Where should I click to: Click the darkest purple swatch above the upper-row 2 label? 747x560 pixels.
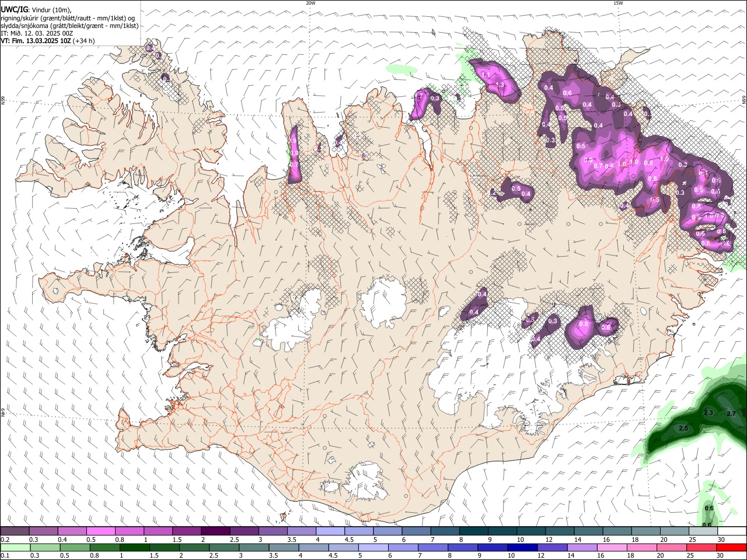click(215, 531)
